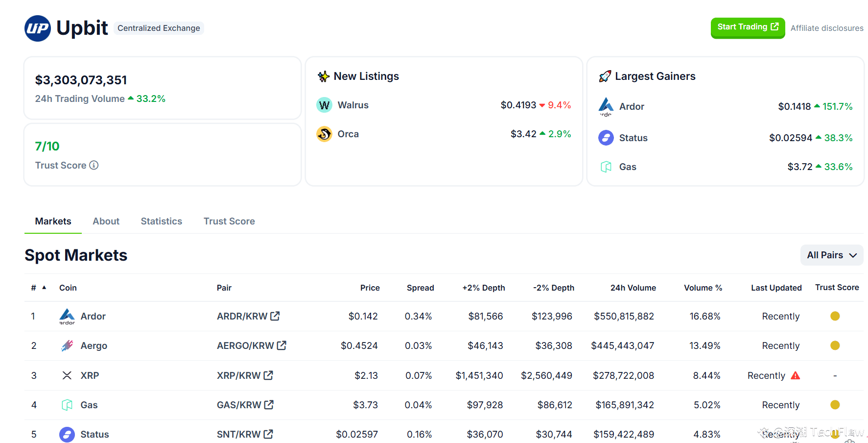Open the Ardor coin name in the table
The width and height of the screenshot is (868, 443).
pyautogui.click(x=93, y=316)
